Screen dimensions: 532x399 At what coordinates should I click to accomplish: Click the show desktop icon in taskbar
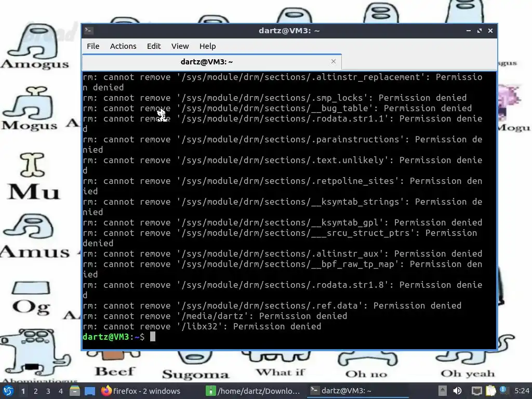point(90,391)
